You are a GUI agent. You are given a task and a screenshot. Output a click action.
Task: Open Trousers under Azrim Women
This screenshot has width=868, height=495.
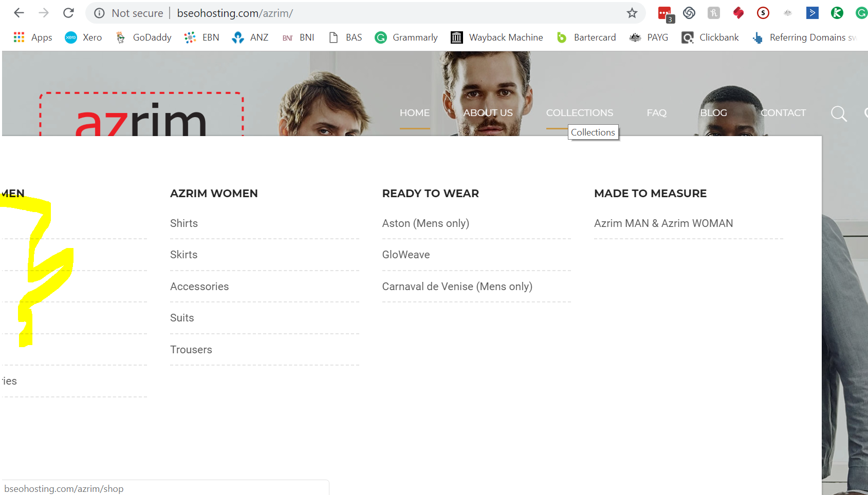click(x=191, y=350)
